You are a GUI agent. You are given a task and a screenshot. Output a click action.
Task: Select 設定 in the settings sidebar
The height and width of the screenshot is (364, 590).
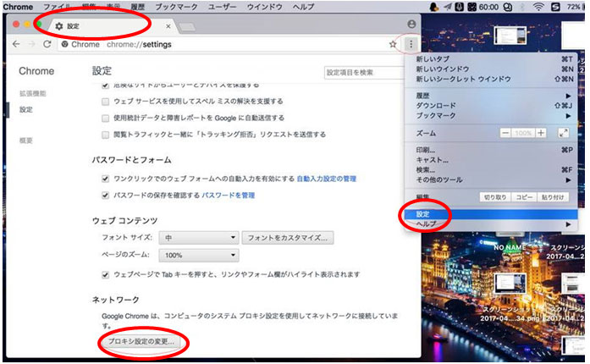point(26,109)
